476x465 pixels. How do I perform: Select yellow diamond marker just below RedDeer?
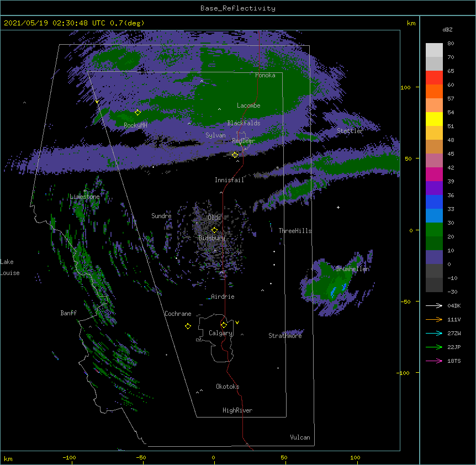[x=235, y=155]
